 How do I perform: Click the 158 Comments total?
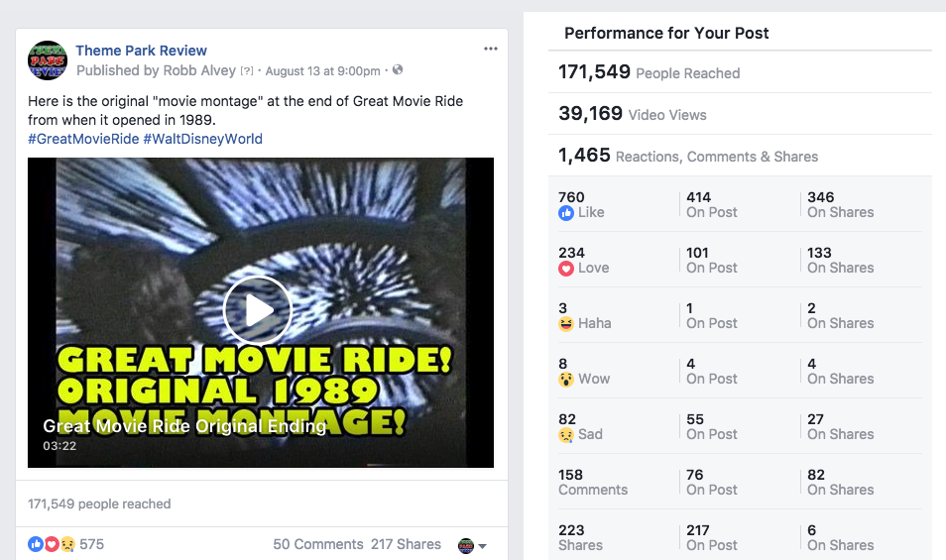(592, 483)
